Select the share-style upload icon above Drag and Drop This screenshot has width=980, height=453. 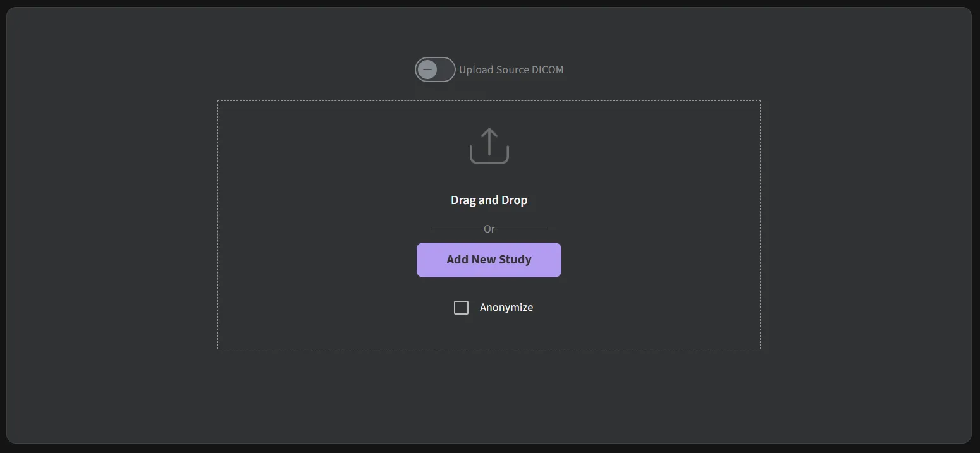pyautogui.click(x=489, y=146)
